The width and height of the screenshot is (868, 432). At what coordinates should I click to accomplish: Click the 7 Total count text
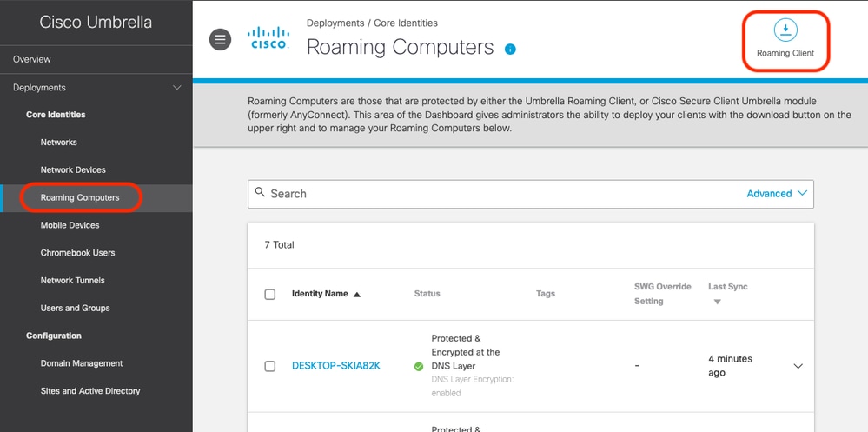click(279, 245)
